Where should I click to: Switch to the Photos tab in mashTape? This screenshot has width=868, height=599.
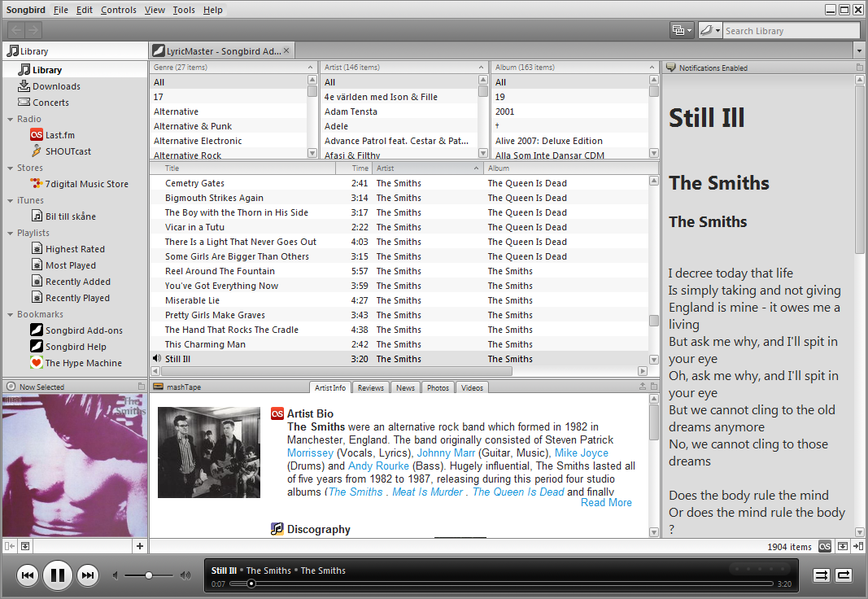[438, 387]
